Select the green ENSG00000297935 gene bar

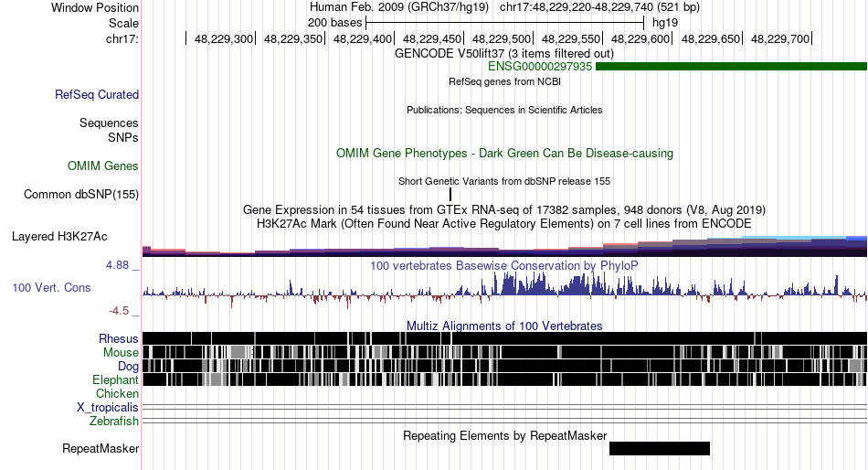(x=731, y=67)
